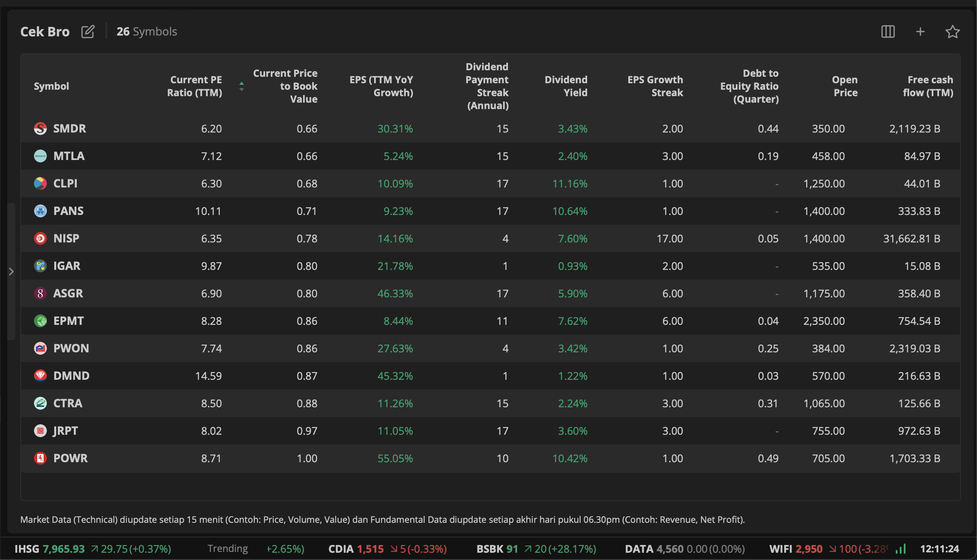Click DATA ticker in the bottom bar
This screenshot has height=560, width=977.
point(685,549)
